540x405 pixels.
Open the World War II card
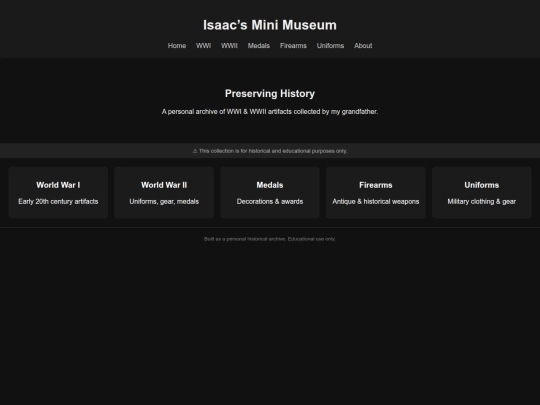click(x=164, y=193)
